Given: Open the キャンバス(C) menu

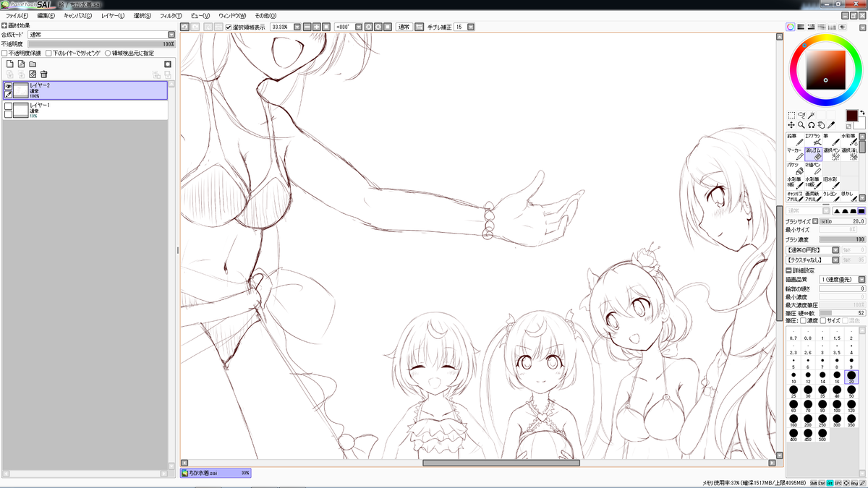Looking at the screenshot, I should pos(77,15).
